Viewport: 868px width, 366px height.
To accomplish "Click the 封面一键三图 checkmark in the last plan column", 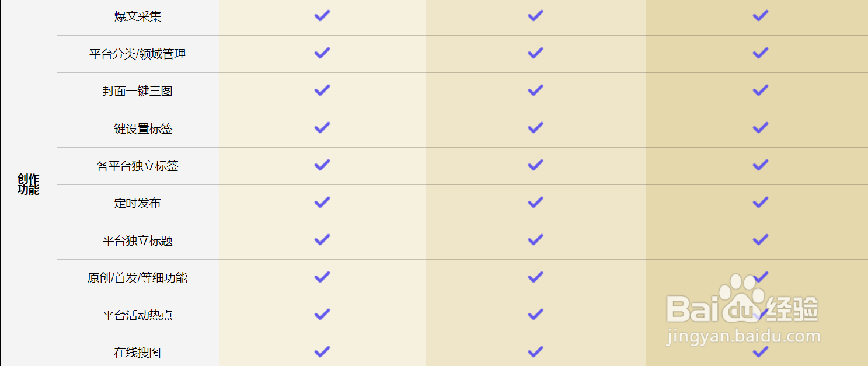I will click(760, 90).
